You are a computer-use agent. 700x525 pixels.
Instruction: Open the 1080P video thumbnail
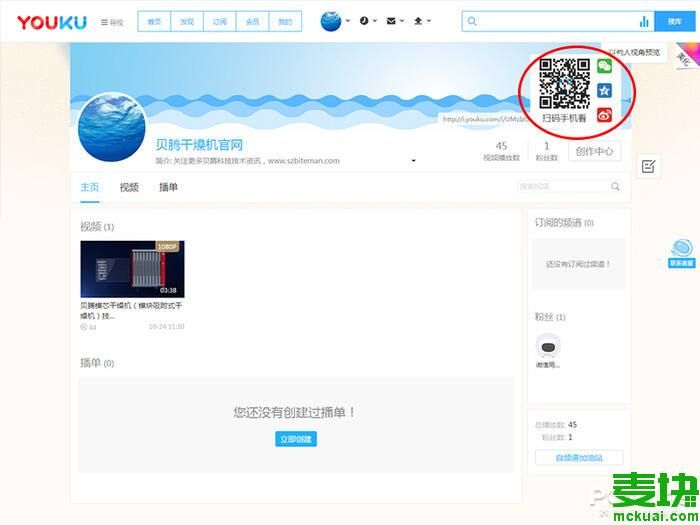[132, 269]
